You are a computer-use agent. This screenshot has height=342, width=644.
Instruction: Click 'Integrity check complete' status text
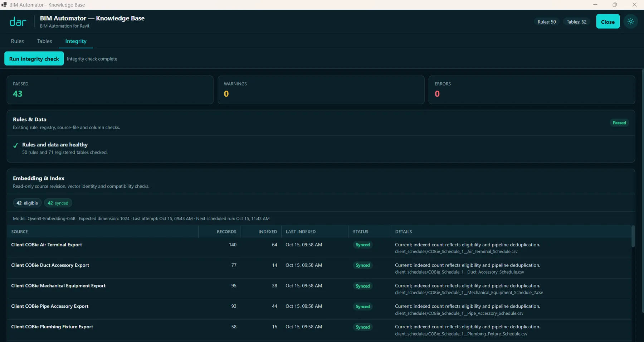click(x=92, y=59)
